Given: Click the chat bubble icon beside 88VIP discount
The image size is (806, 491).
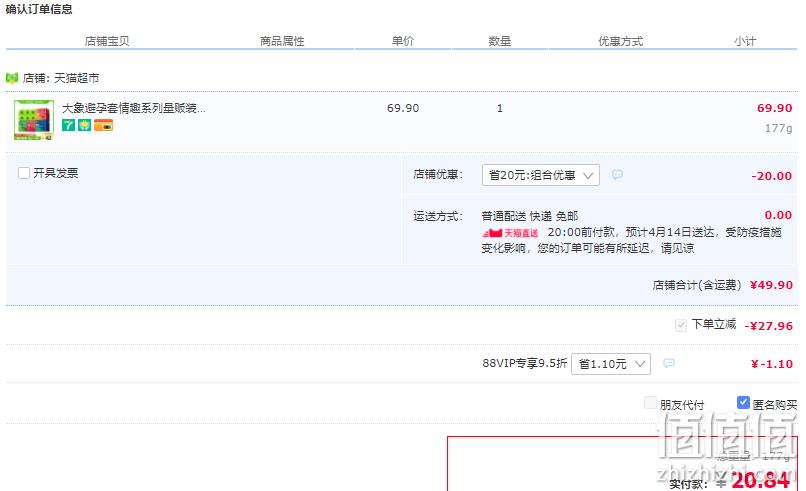Looking at the screenshot, I should point(669,363).
